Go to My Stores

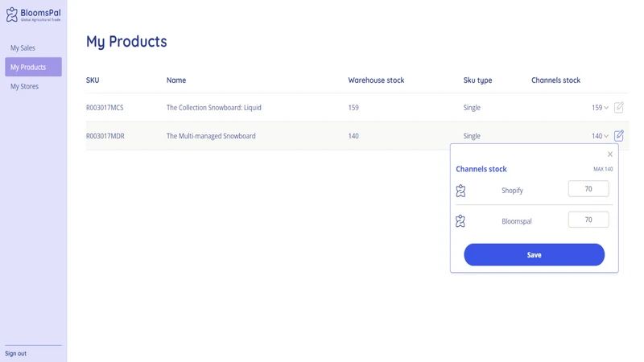tap(25, 86)
